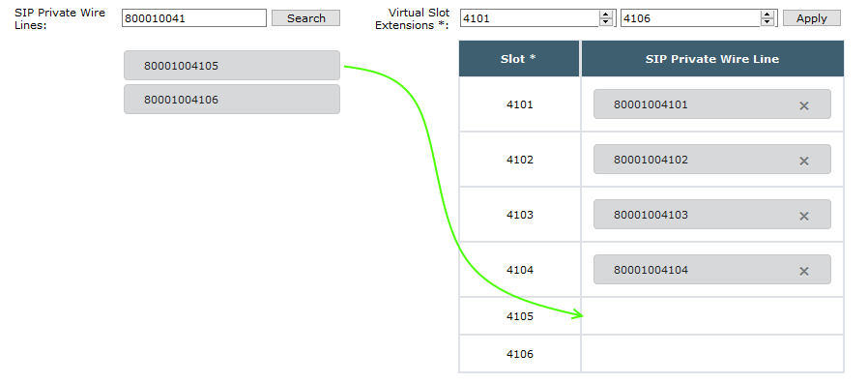Click slot number 4103 cell
Viewport: 868px width, 383px height.
(x=520, y=215)
